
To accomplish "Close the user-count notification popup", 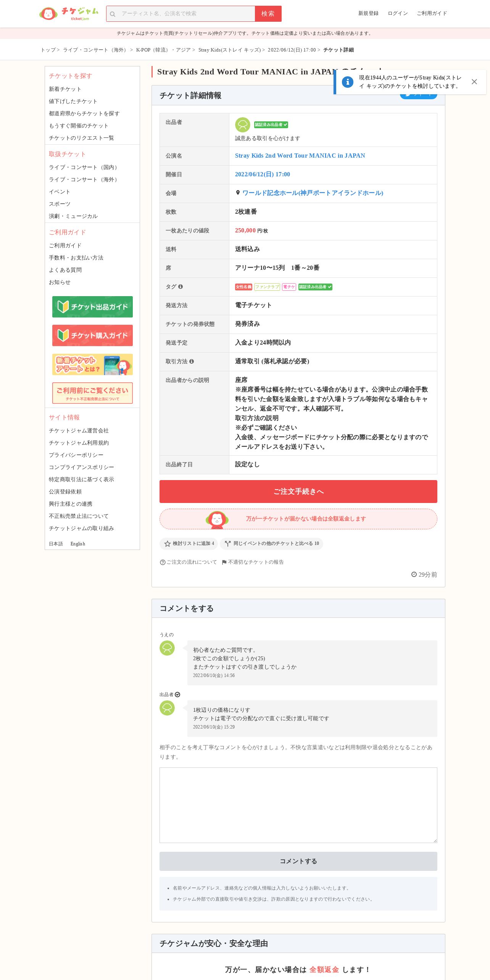I will pyautogui.click(x=474, y=82).
